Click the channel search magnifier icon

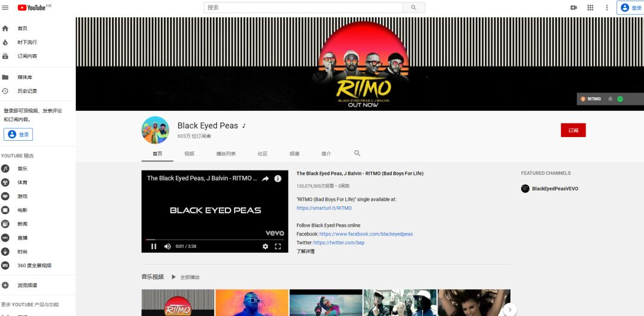[x=357, y=153]
